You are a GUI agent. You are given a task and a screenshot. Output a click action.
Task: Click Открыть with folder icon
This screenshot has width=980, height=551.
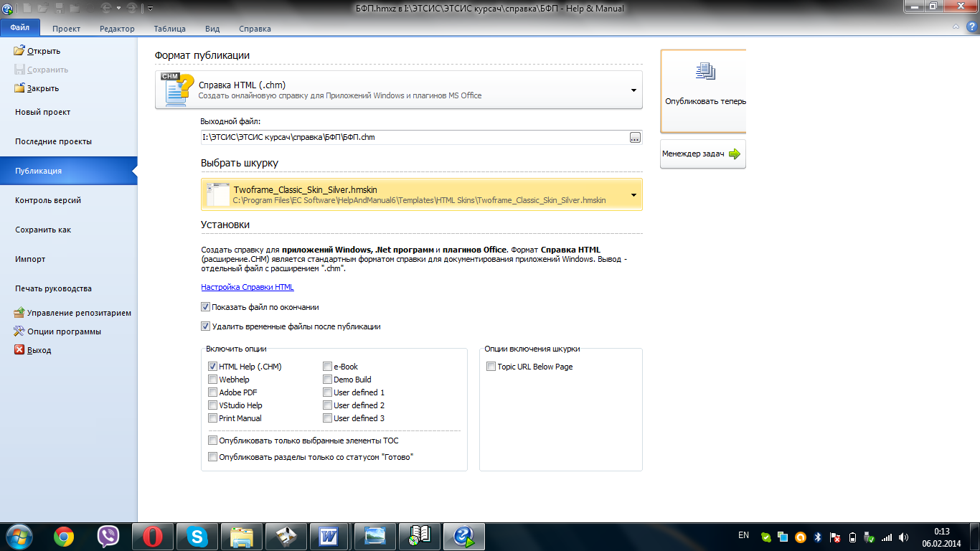point(37,51)
